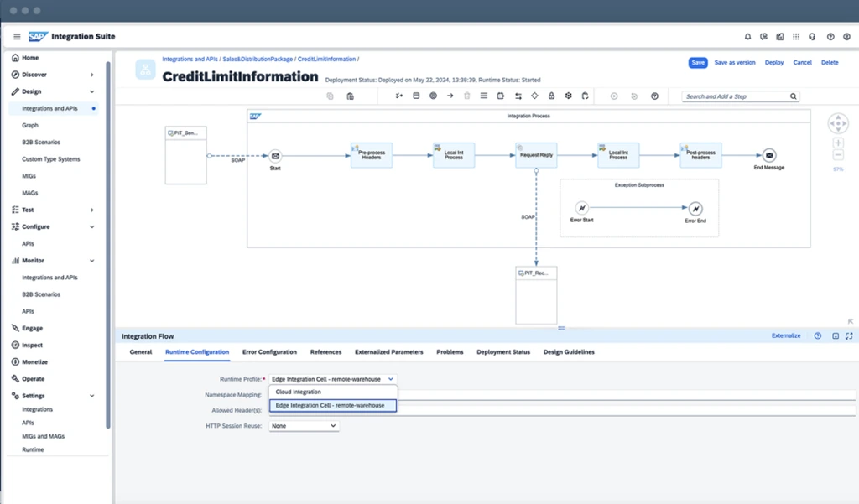Choose Edge Integration Cell - remote-warehouse option
859x504 pixels.
tap(333, 405)
